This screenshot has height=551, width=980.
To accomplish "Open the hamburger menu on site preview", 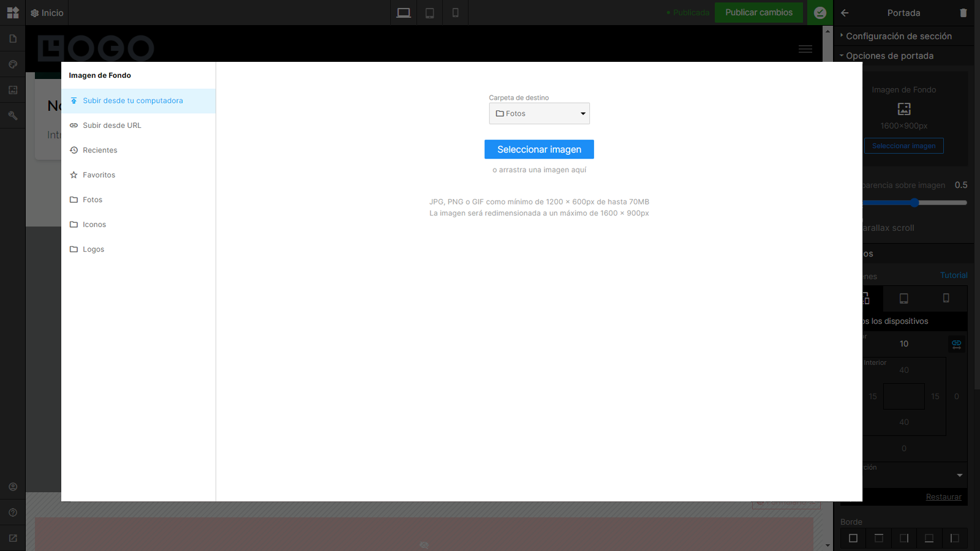I will tap(805, 49).
